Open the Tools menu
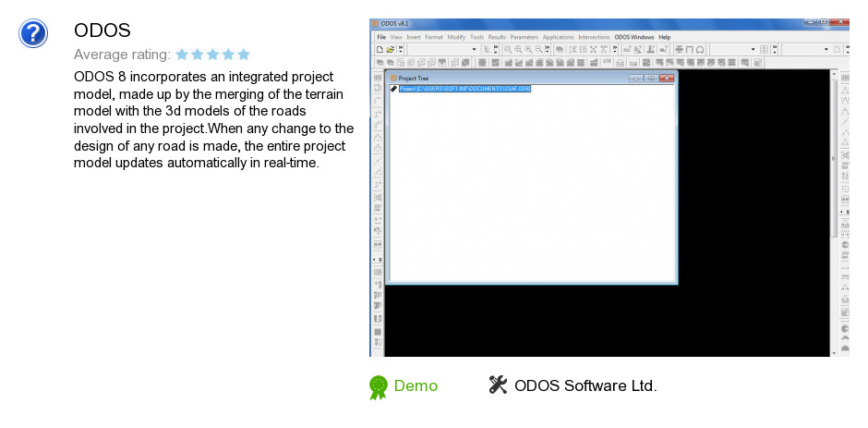This screenshot has width=868, height=428. (x=476, y=37)
